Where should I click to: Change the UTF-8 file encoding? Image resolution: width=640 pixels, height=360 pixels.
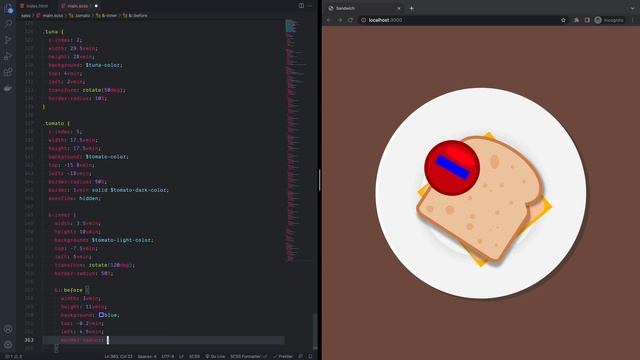[x=168, y=356]
